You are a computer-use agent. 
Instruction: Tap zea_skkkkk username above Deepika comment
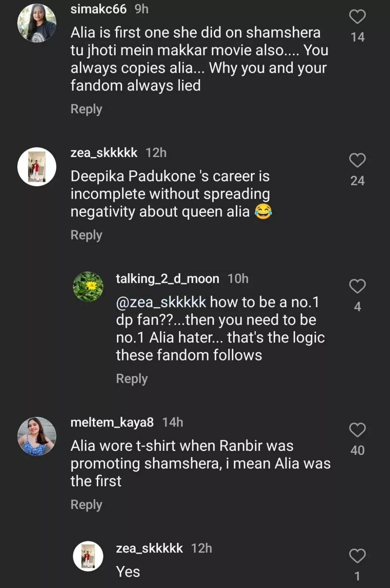coord(104,153)
